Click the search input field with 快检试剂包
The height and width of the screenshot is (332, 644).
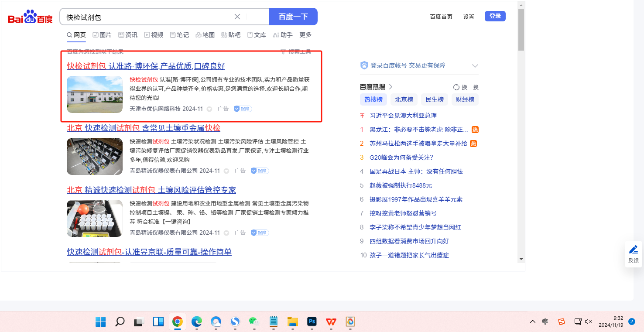(148, 17)
